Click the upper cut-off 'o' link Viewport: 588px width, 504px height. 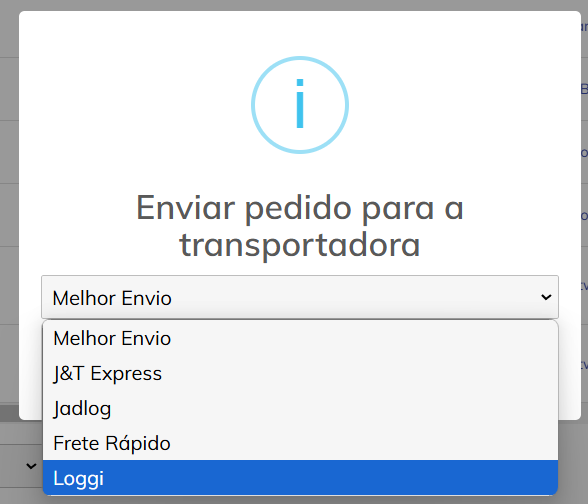(x=584, y=153)
